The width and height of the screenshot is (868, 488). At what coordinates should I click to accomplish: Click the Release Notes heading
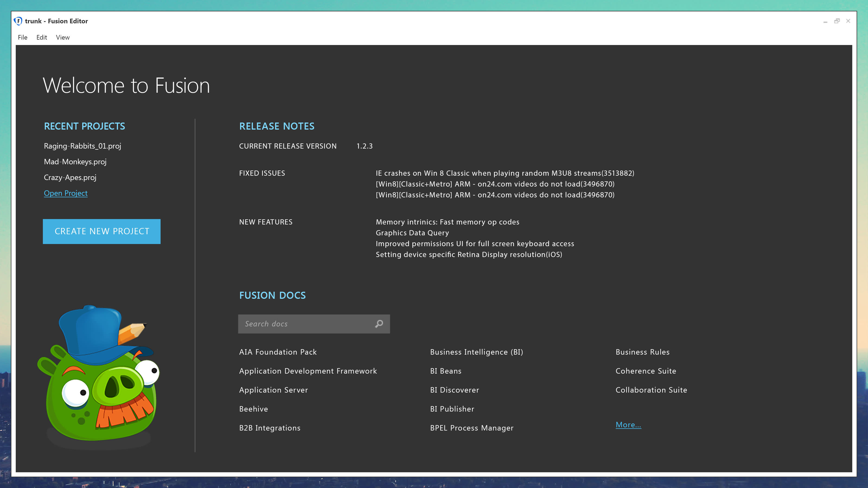coord(277,126)
